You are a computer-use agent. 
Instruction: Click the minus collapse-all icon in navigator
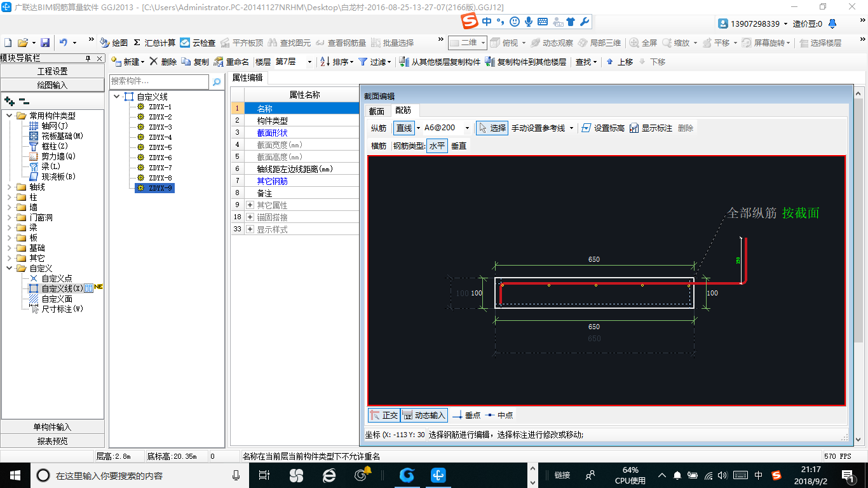(x=24, y=101)
